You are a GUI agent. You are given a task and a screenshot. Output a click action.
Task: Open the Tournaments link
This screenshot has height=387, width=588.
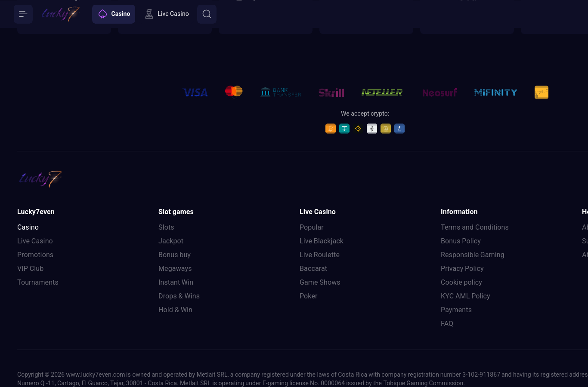pos(38,282)
